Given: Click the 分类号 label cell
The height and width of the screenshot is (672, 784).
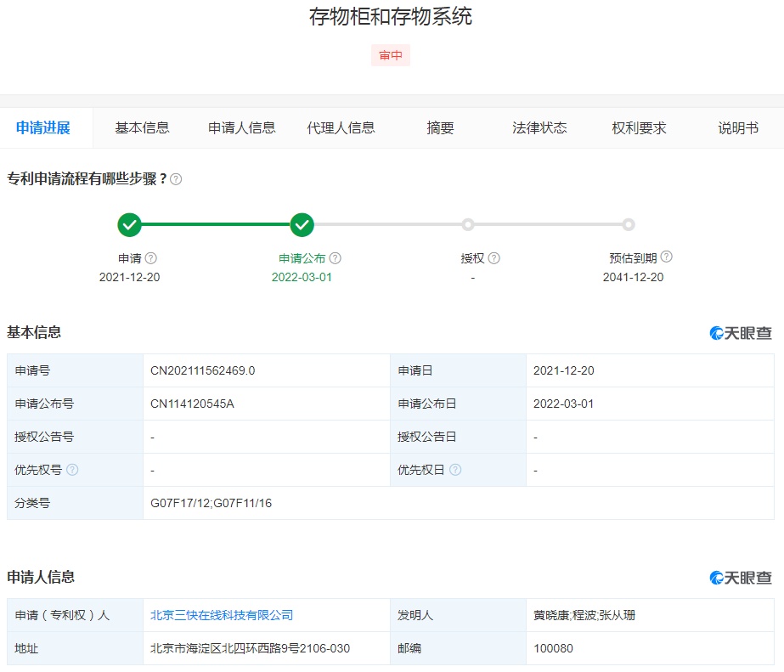Looking at the screenshot, I should tap(75, 503).
